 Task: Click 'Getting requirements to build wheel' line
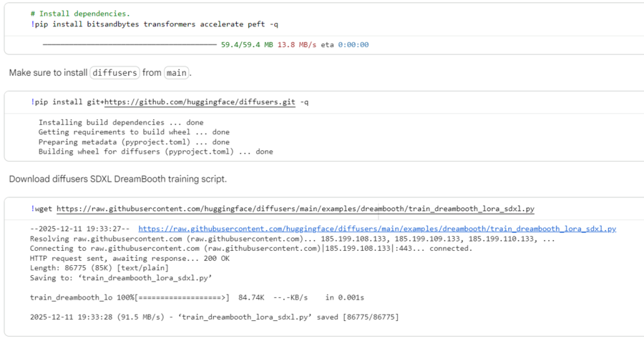(134, 132)
